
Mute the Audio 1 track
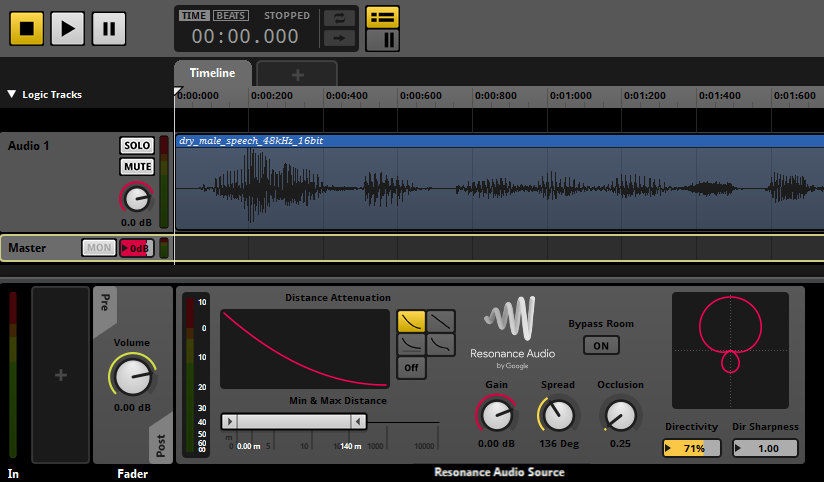[x=137, y=167]
